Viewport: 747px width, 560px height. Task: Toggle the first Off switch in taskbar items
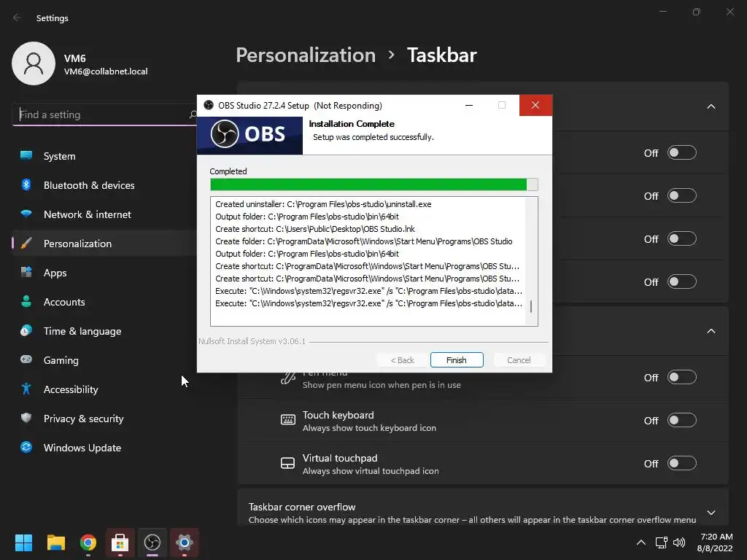pos(682,153)
